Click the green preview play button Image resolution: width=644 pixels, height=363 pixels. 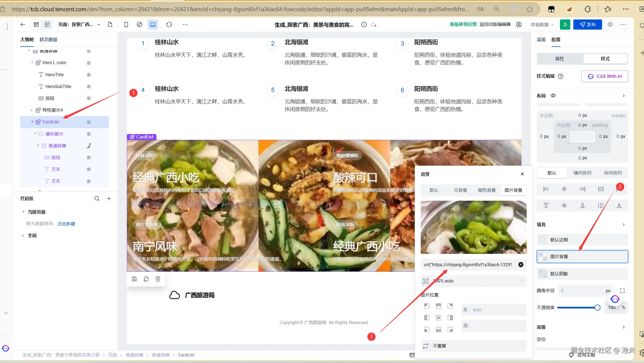(x=565, y=24)
